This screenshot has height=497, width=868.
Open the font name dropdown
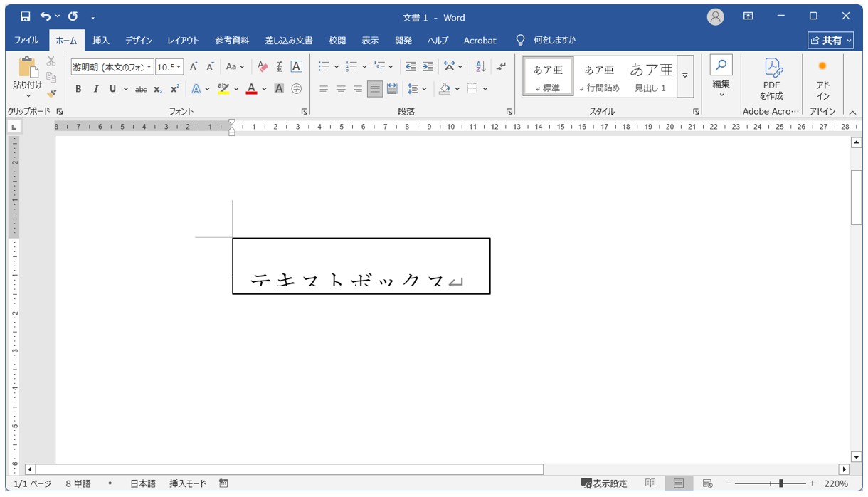149,67
